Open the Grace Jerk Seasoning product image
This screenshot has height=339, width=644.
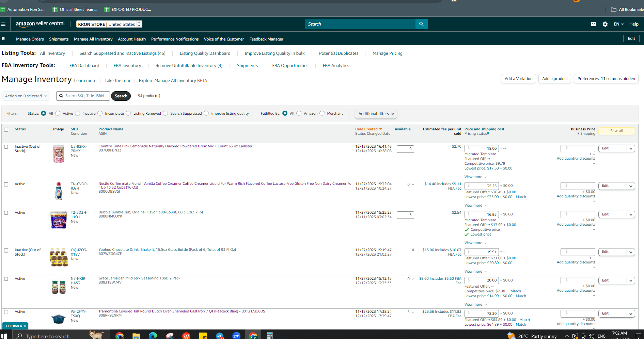(59, 287)
